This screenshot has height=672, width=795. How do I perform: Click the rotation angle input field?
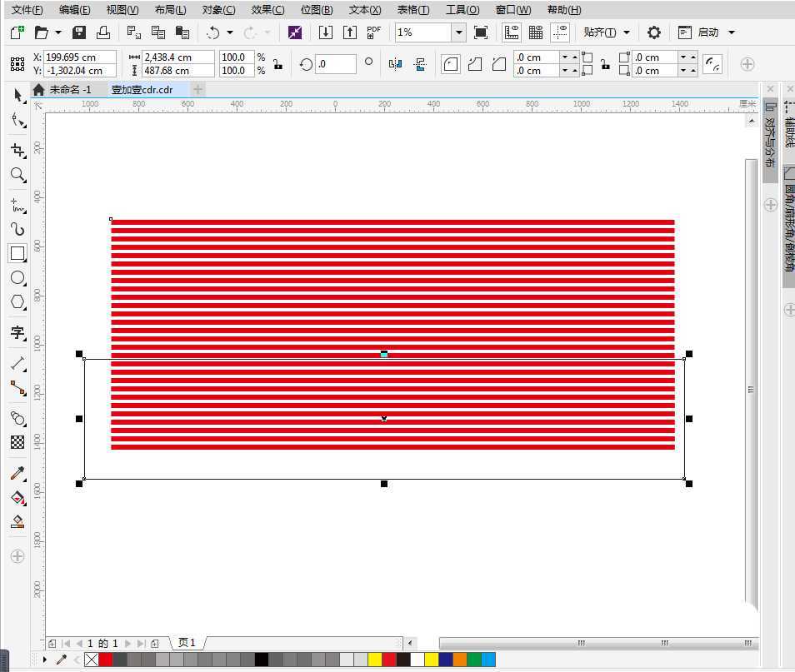pyautogui.click(x=336, y=64)
